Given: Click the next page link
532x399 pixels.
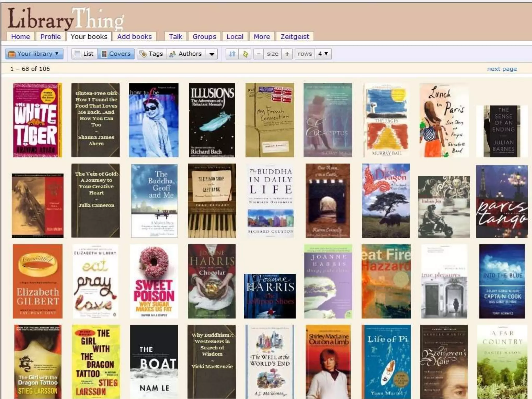Looking at the screenshot, I should (x=502, y=69).
